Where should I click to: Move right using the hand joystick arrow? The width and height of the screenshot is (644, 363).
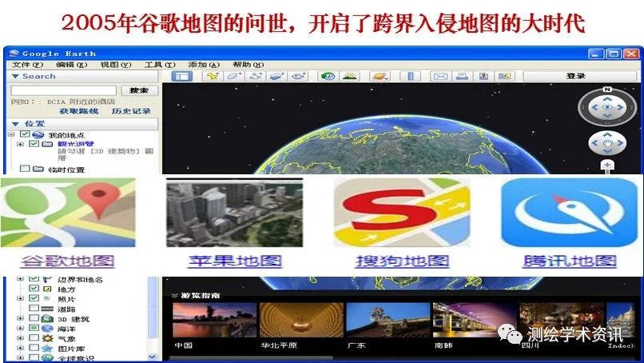tap(620, 143)
